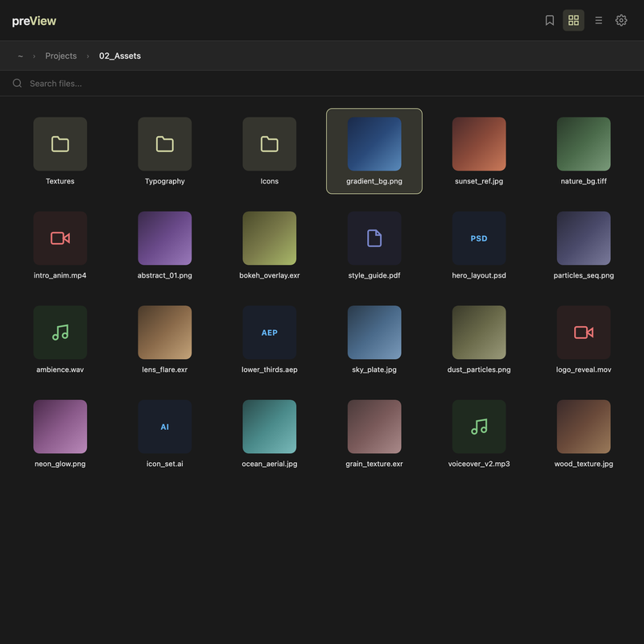This screenshot has height=644, width=644.
Task: Click the 'sunset_ref.jpg' file name
Action: click(479, 181)
